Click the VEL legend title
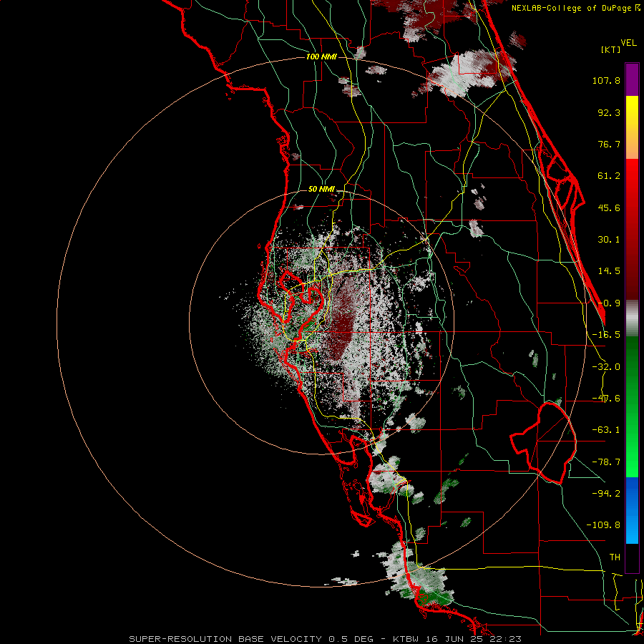Screen dimensions: 644x644 (629, 43)
